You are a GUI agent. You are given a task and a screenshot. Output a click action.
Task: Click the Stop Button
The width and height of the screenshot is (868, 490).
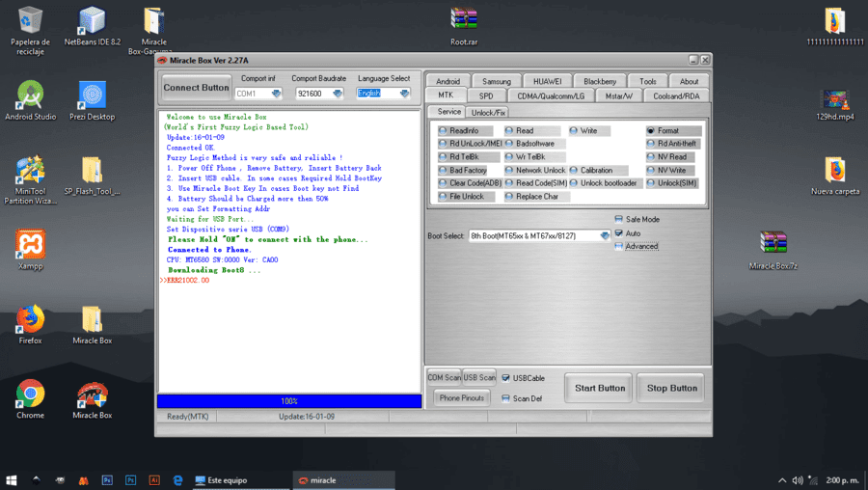tap(671, 388)
